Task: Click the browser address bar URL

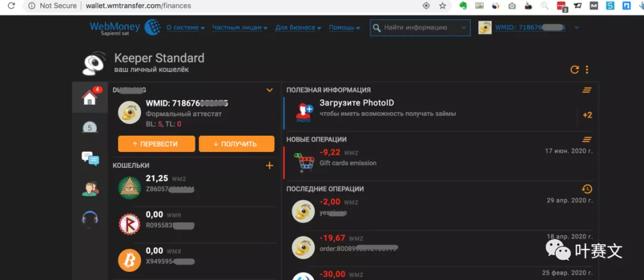Action: coord(138,6)
